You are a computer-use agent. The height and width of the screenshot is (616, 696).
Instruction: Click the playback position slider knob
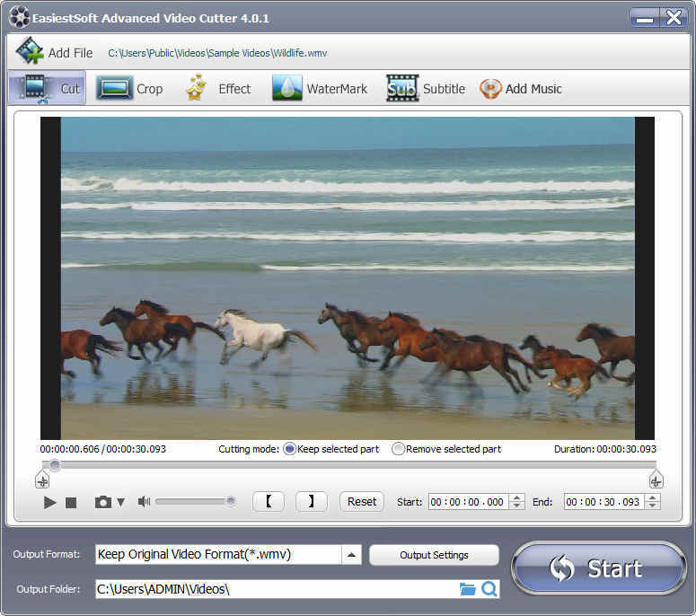(x=55, y=465)
